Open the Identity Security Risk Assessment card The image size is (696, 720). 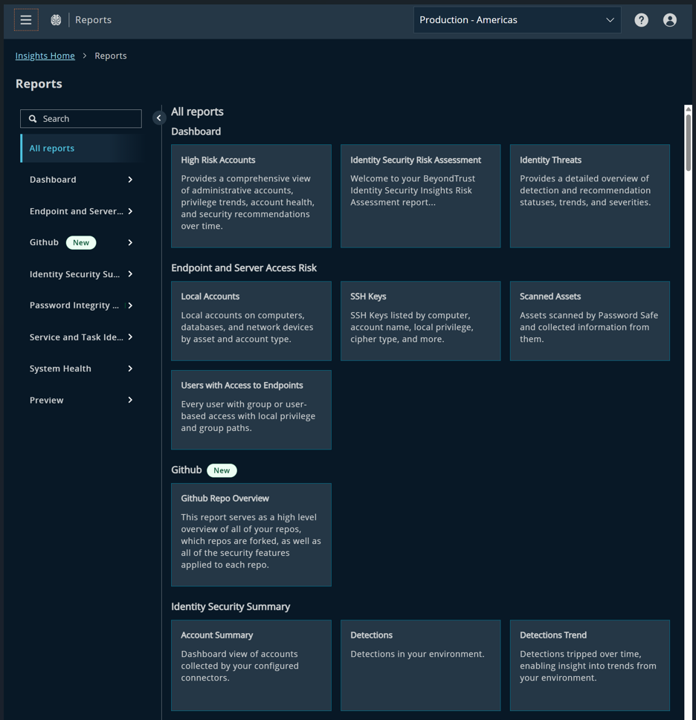point(421,196)
